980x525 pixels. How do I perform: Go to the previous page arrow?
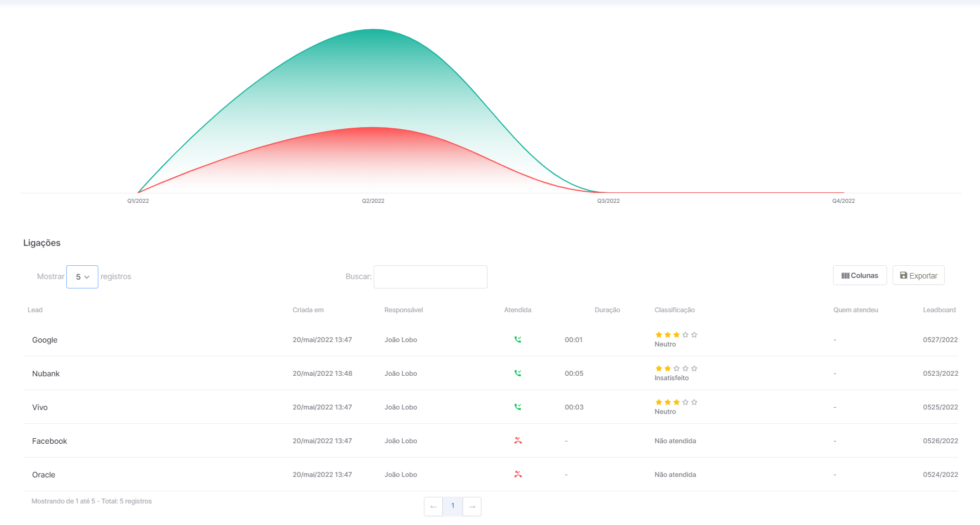(433, 507)
